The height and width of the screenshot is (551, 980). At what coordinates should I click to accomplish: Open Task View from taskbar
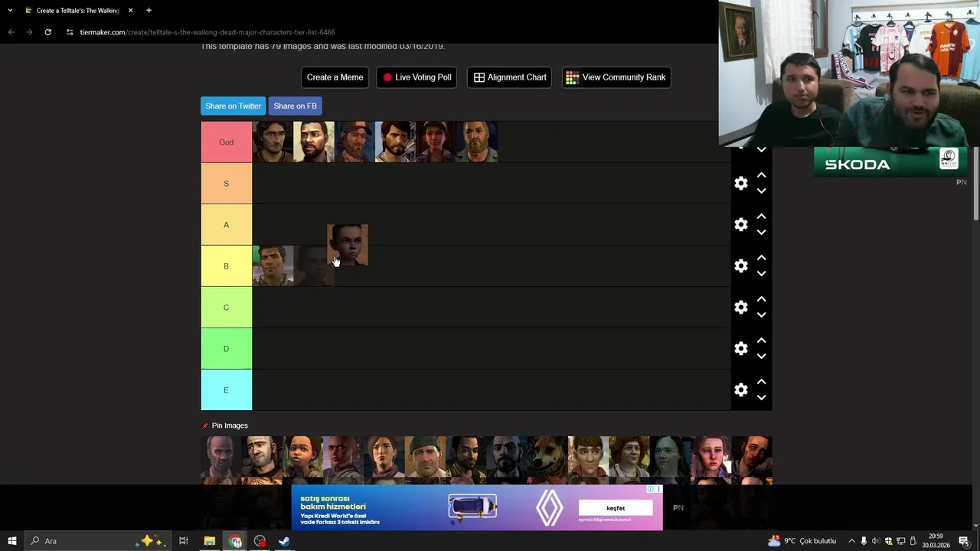click(x=184, y=541)
